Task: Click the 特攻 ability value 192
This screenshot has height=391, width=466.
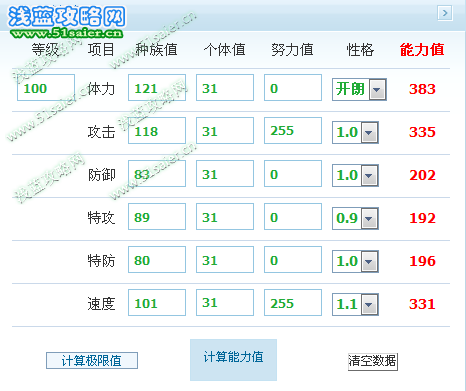Action: 422,218
